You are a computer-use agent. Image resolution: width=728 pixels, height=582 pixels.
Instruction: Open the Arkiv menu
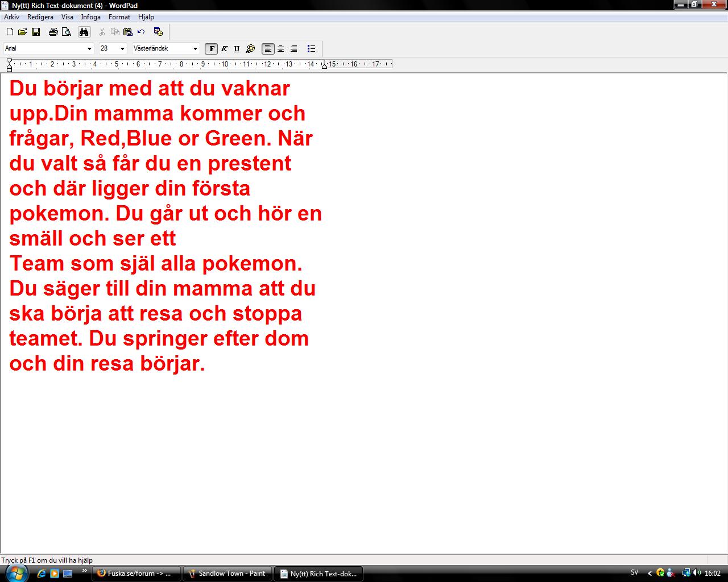11,17
